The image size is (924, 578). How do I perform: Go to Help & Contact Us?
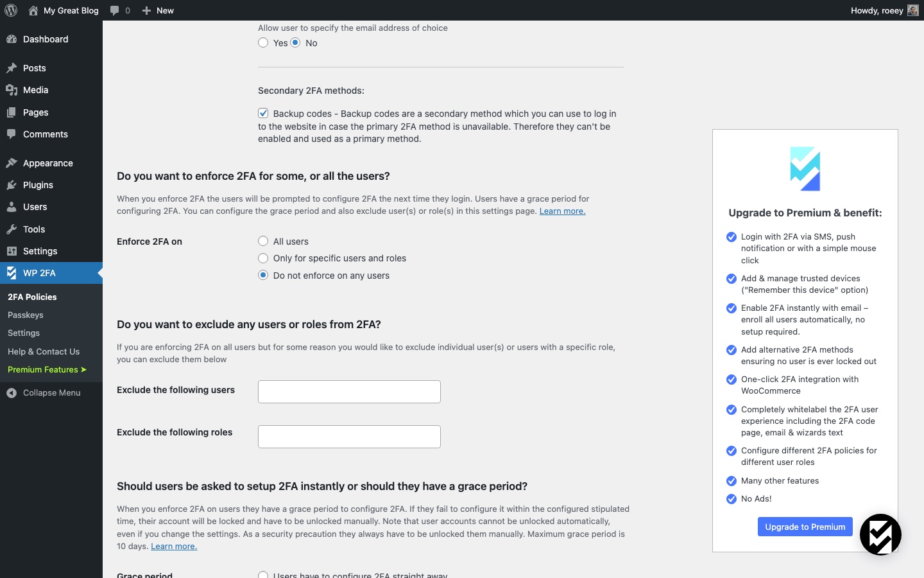(44, 352)
